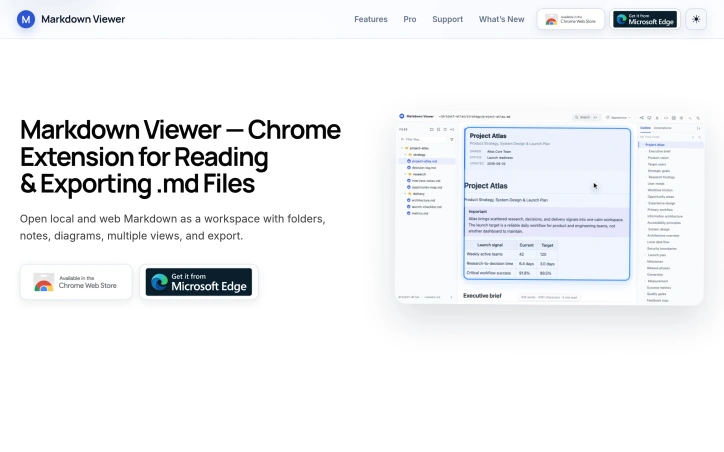Screen dimensions: 724x452
Task: Open the Features nav link
Action: coord(371,19)
